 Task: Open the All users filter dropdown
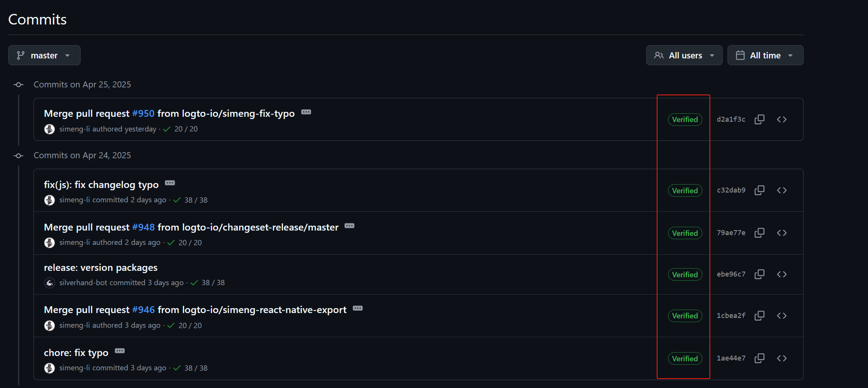click(684, 55)
